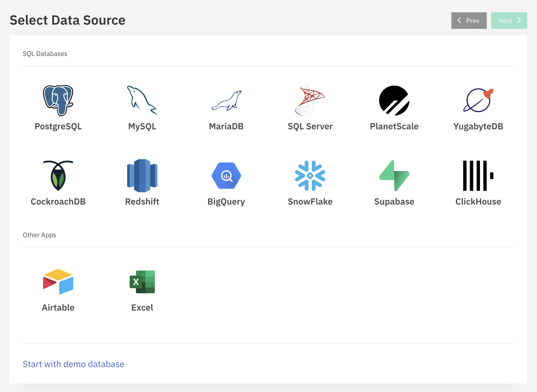Click the PlanetScale label text
This screenshot has height=392, width=537.
tap(394, 126)
